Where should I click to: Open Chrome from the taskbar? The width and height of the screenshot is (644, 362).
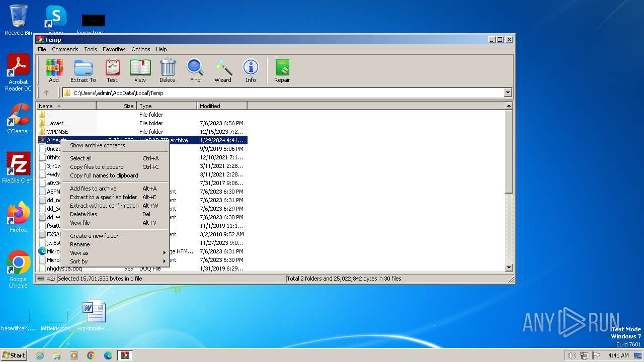click(x=91, y=355)
